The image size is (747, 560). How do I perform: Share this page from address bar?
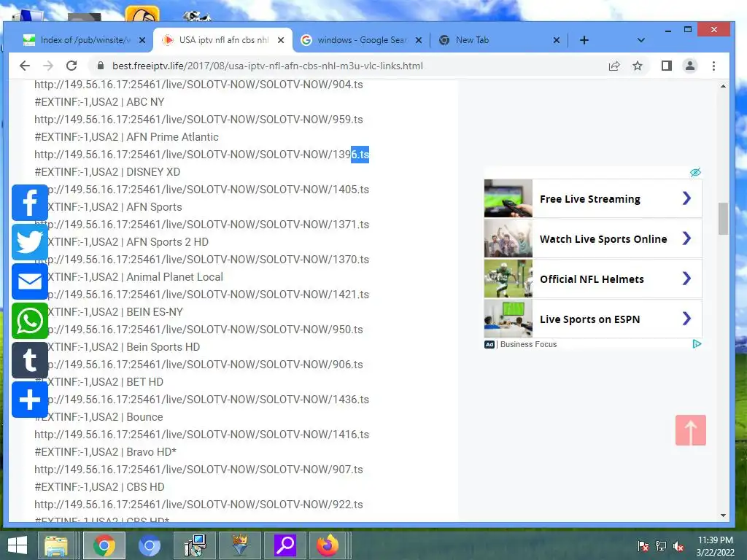coord(614,66)
